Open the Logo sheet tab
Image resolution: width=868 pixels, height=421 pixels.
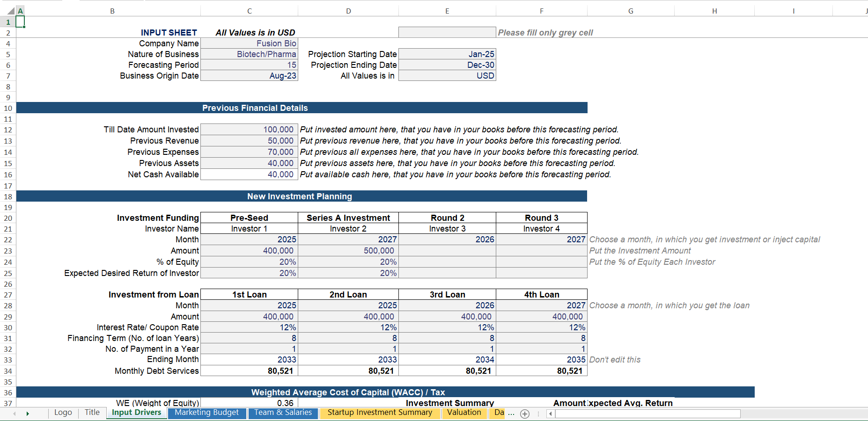(63, 413)
